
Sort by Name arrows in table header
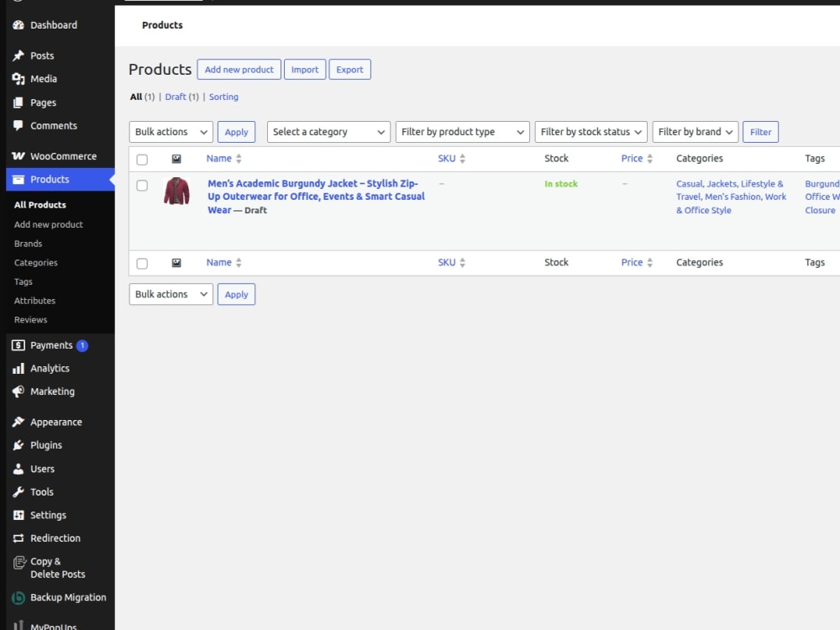click(239, 159)
